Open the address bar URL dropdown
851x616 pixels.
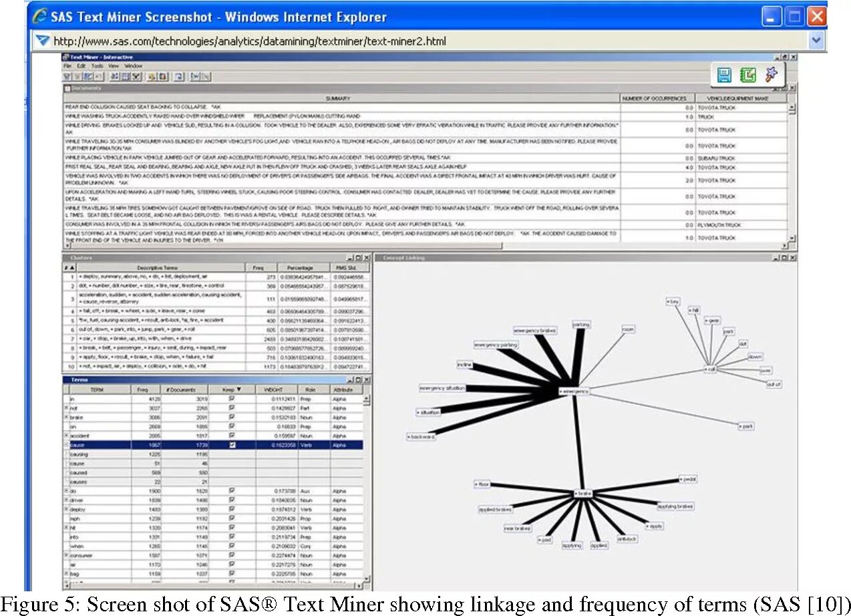[816, 41]
